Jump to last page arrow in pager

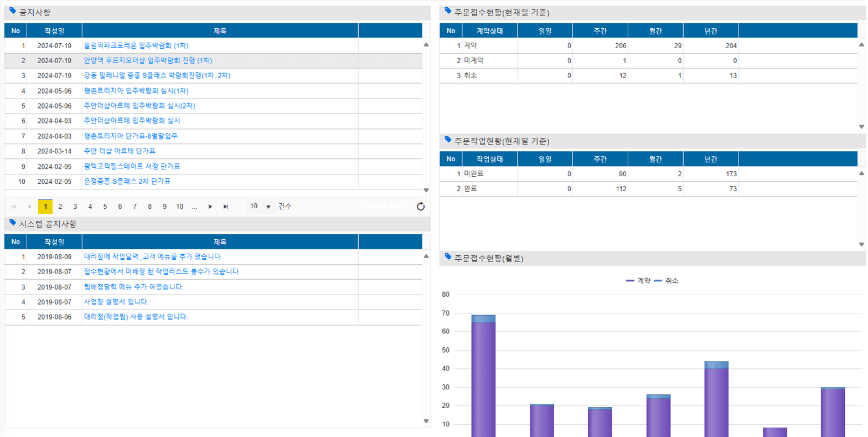click(226, 207)
